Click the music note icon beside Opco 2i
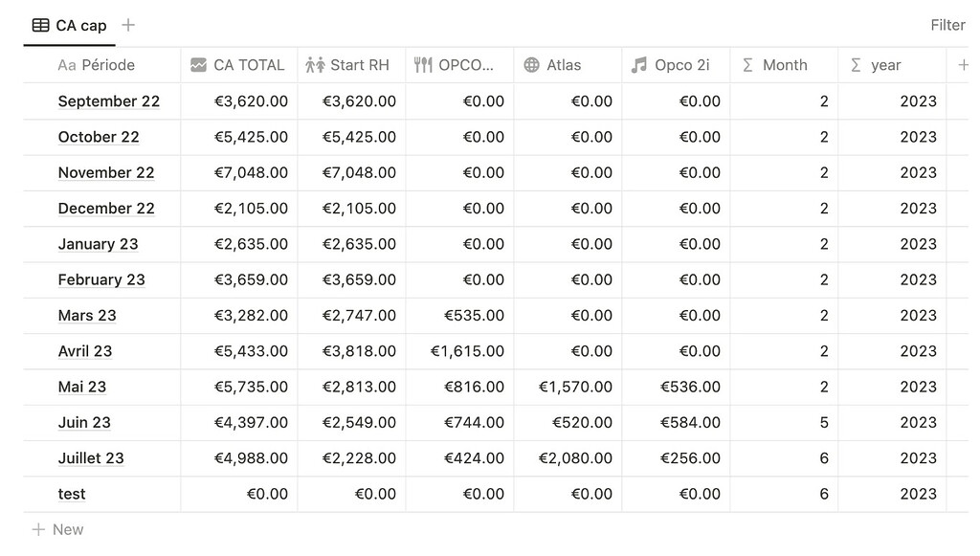The image size is (980, 556). tap(639, 65)
